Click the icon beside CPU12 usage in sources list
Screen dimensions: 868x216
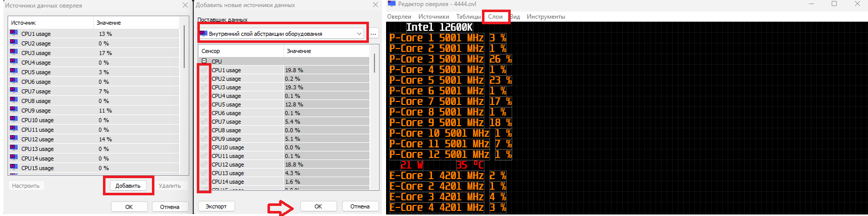tap(14, 138)
